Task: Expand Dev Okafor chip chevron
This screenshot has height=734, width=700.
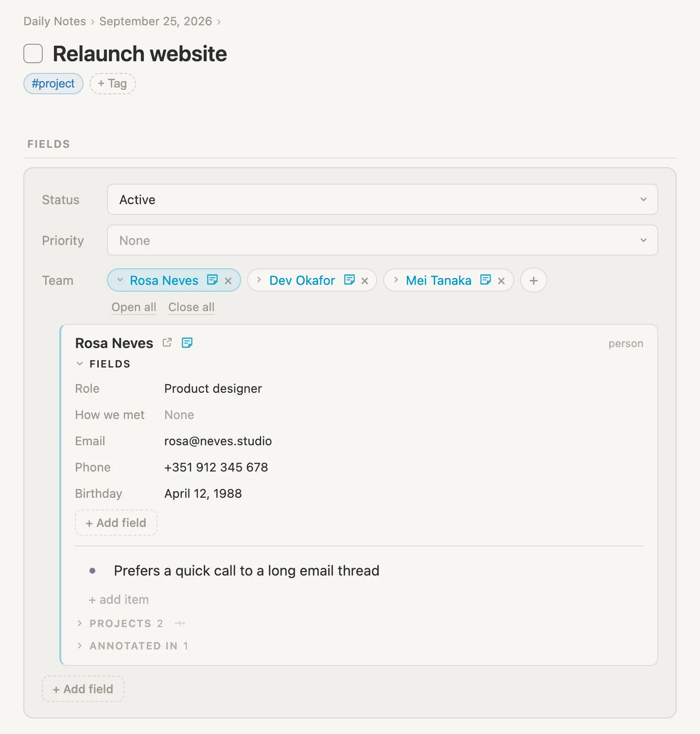Action: 259,280
